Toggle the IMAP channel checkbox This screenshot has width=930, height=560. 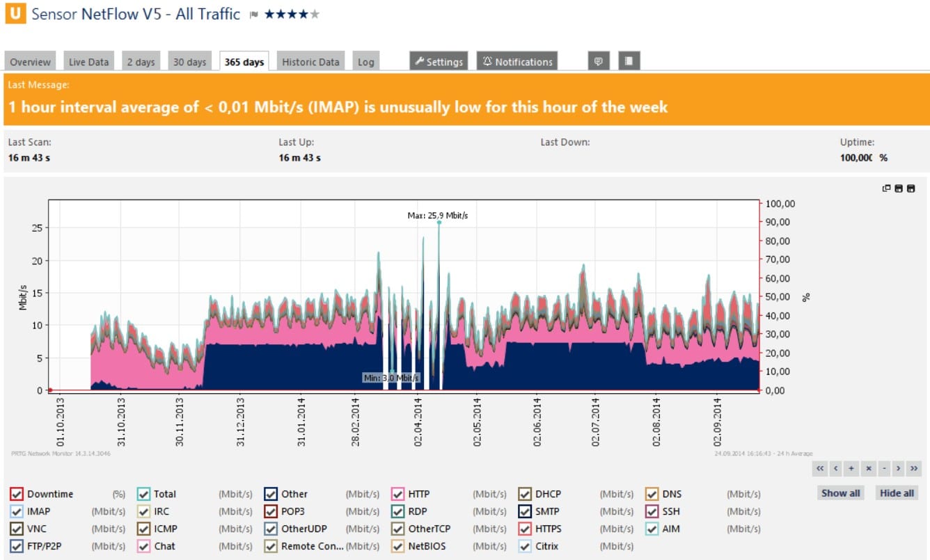17,511
